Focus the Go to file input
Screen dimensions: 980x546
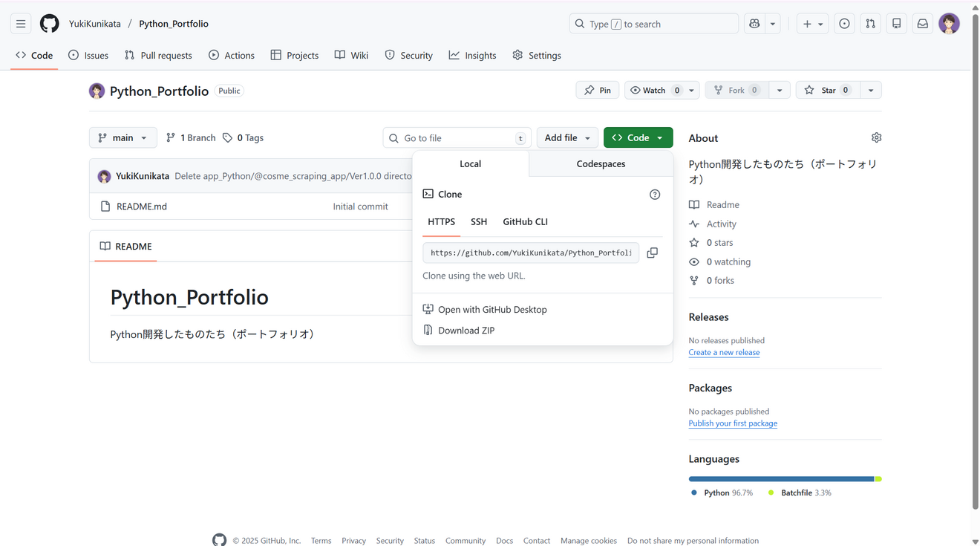[457, 137]
